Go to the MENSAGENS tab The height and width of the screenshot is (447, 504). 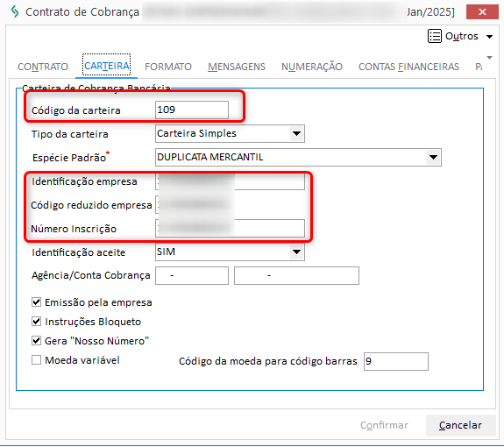tap(237, 67)
